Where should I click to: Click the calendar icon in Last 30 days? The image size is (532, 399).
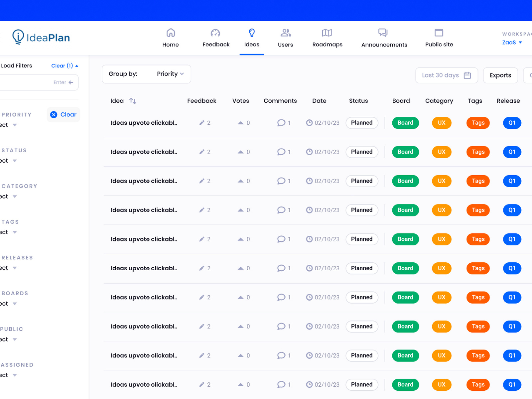click(x=468, y=75)
